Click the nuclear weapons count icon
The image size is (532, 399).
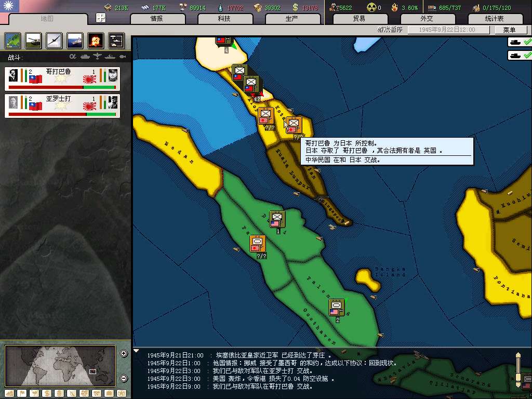[x=372, y=7]
